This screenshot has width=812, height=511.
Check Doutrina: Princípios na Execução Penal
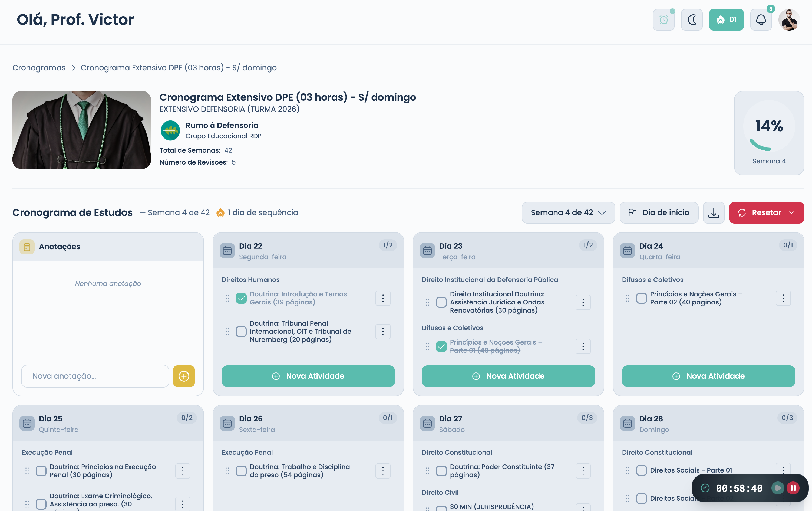41,471
